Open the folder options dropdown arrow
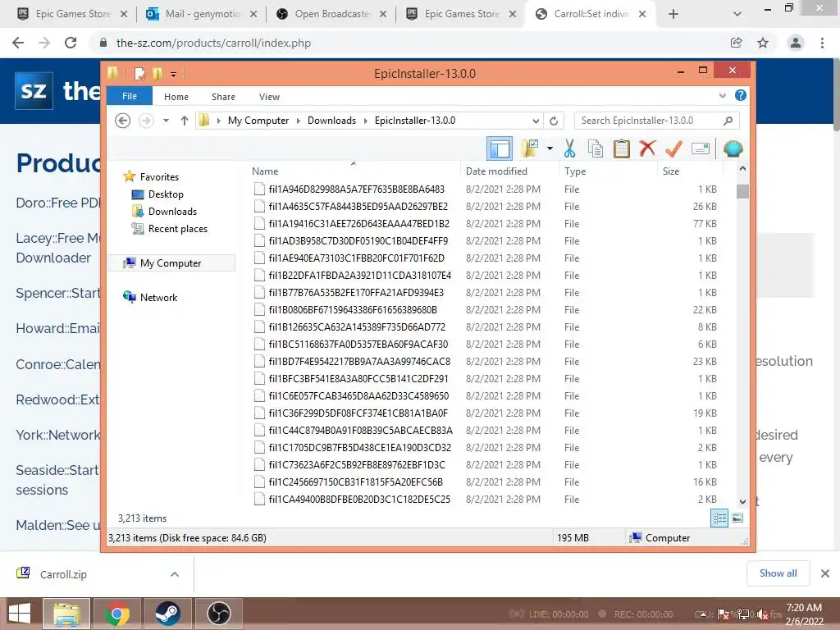The image size is (840, 630). pyautogui.click(x=550, y=148)
